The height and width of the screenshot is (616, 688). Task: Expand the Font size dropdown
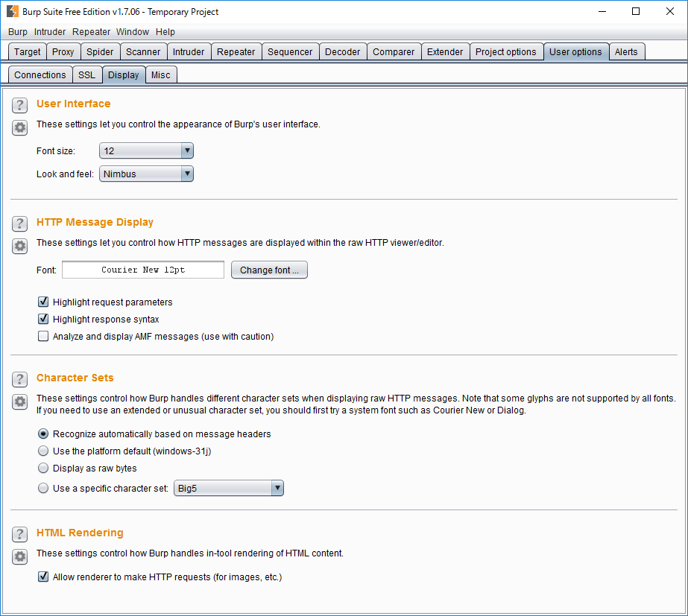tap(146, 151)
